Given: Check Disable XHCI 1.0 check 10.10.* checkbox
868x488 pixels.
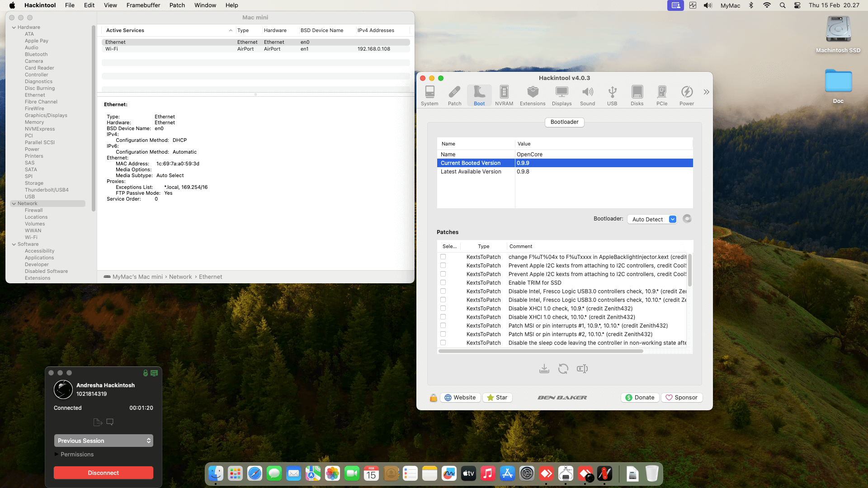Looking at the screenshot, I should [443, 317].
